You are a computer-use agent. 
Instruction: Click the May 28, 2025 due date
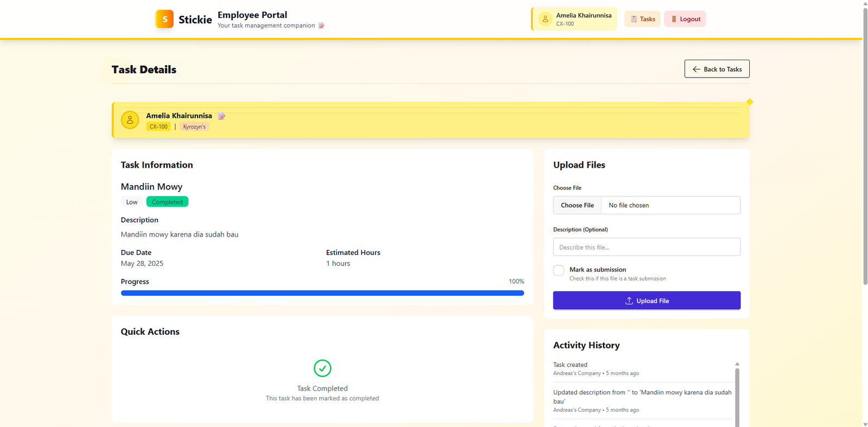(142, 263)
